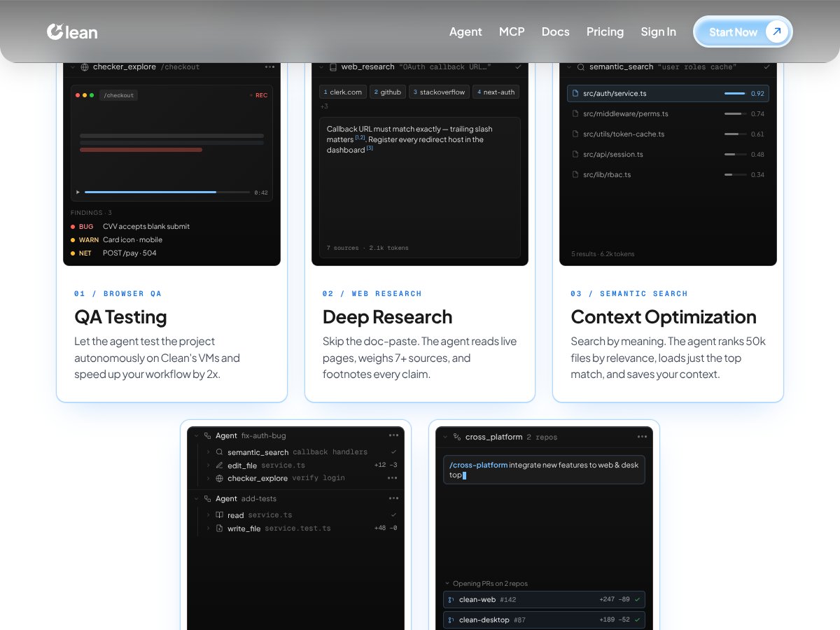The height and width of the screenshot is (630, 840).
Task: Click the 0.92 relevance score bar
Action: [x=735, y=93]
